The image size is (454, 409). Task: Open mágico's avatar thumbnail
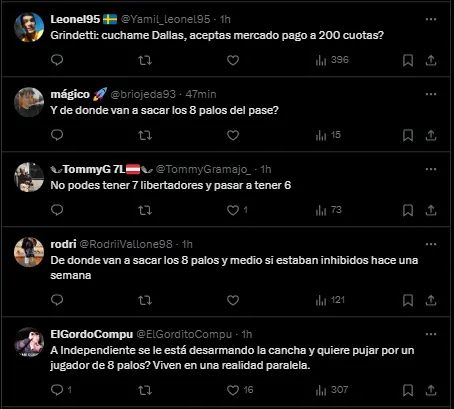pyautogui.click(x=29, y=102)
